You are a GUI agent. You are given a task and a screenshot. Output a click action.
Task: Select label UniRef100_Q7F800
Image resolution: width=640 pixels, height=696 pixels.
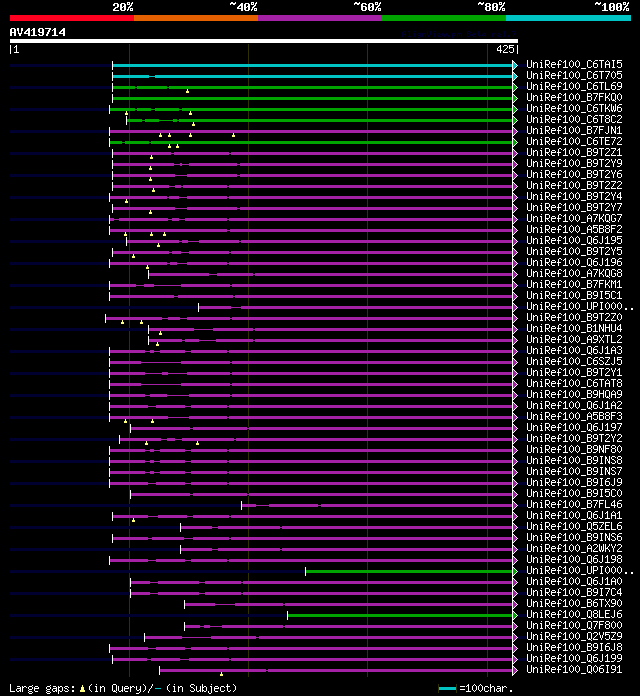[574, 625]
